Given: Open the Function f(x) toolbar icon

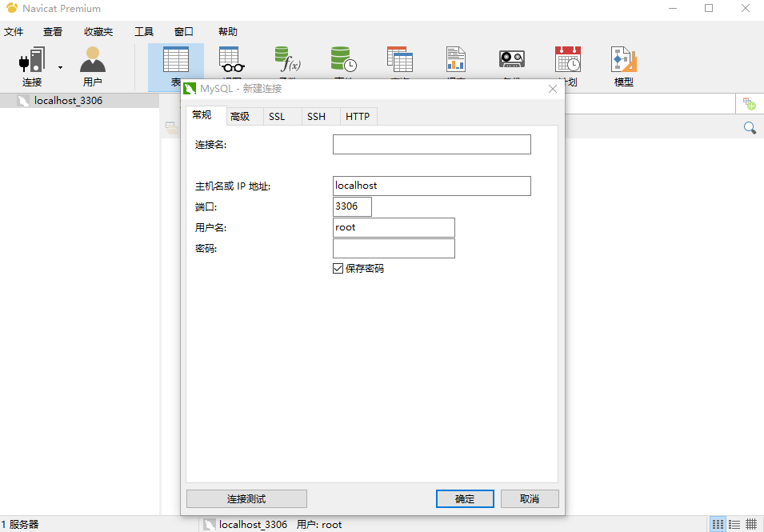Looking at the screenshot, I should click(x=287, y=59).
